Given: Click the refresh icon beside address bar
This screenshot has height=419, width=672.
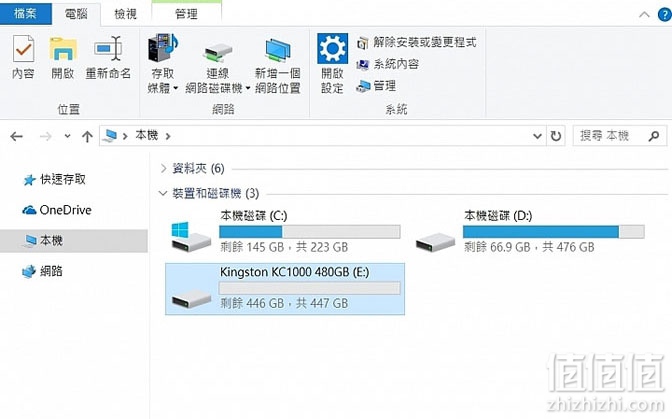Looking at the screenshot, I should (556, 136).
